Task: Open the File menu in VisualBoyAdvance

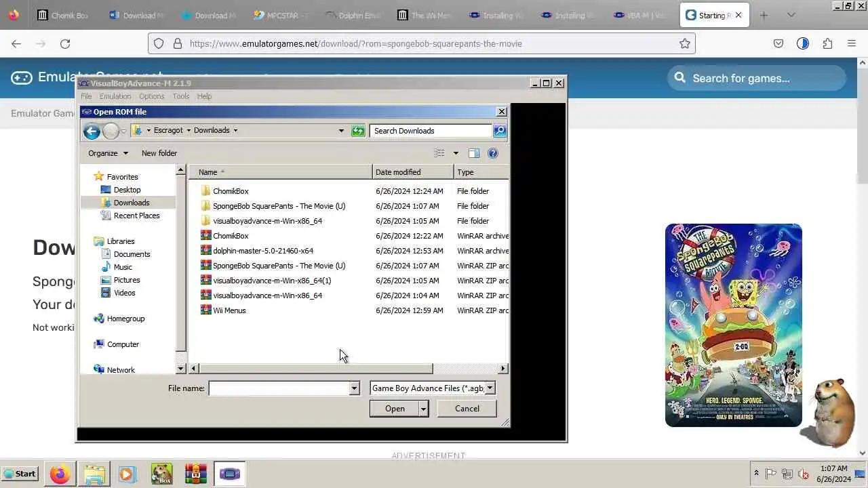Action: (86, 96)
